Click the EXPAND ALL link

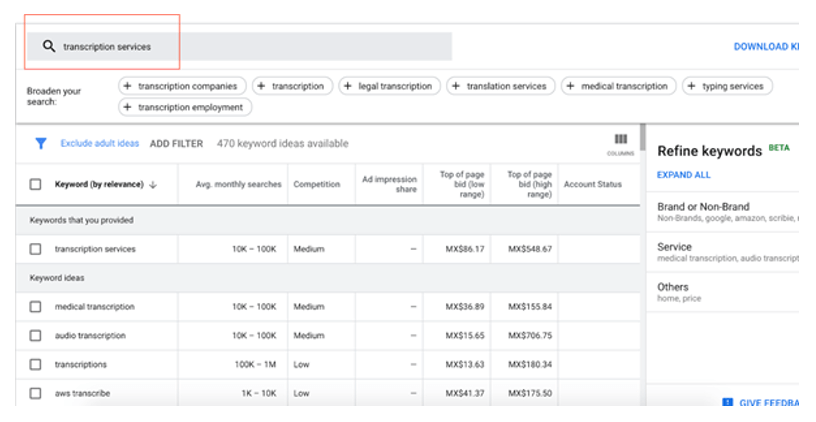[684, 175]
